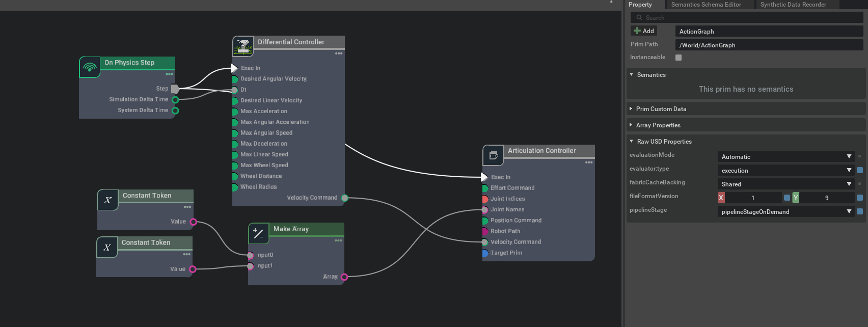Switch to the Semantics Schema Editor tab

706,5
